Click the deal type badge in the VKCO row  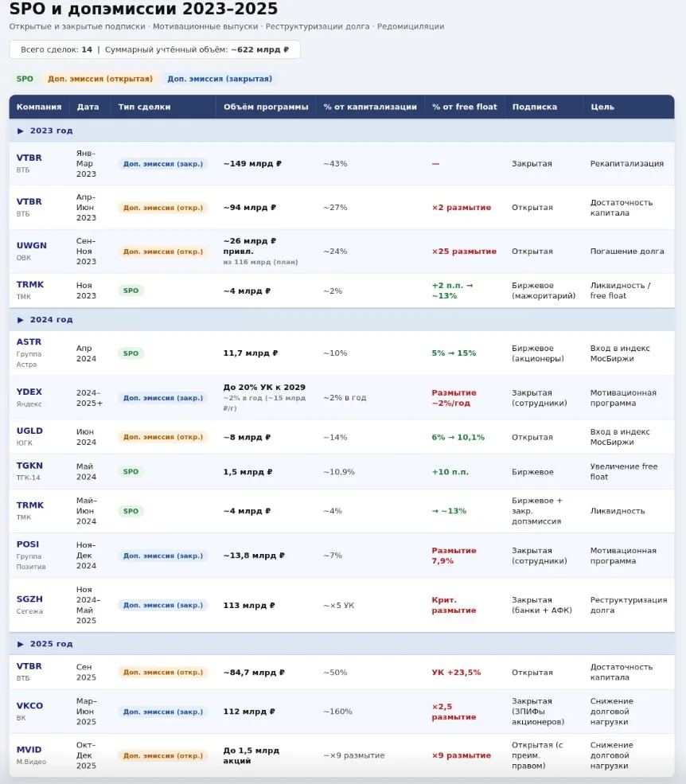pyautogui.click(x=163, y=712)
